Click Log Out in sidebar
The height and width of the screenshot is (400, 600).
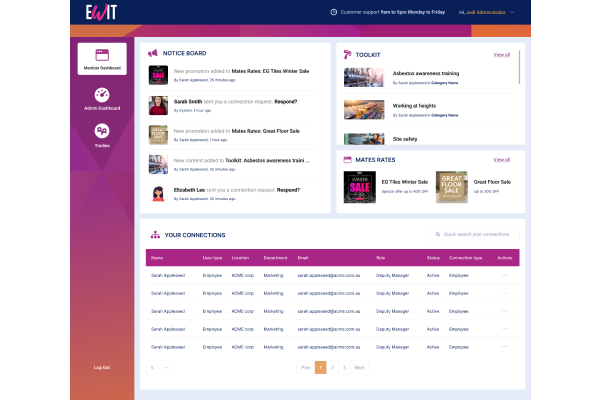pyautogui.click(x=102, y=367)
